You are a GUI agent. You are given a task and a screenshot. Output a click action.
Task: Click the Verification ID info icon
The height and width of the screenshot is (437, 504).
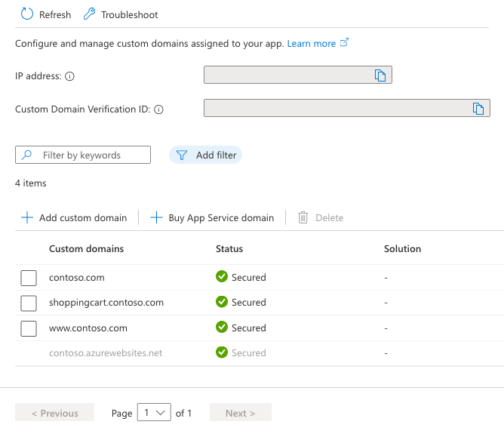point(158,109)
